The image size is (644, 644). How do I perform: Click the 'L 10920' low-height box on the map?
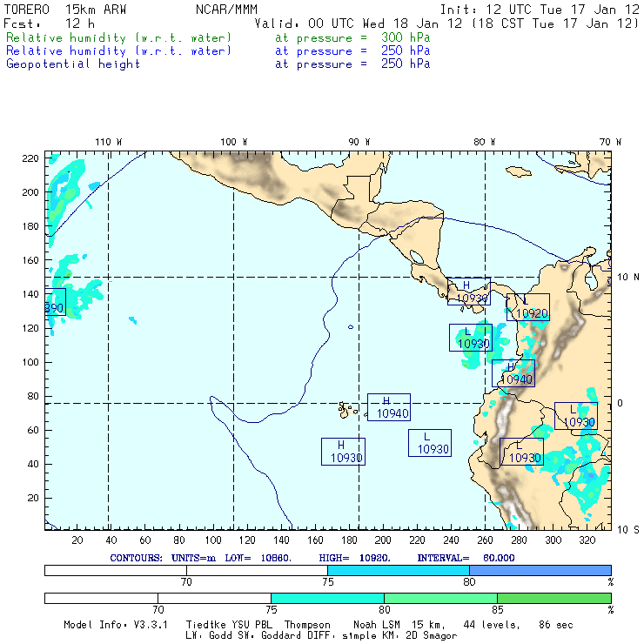pos(527,307)
